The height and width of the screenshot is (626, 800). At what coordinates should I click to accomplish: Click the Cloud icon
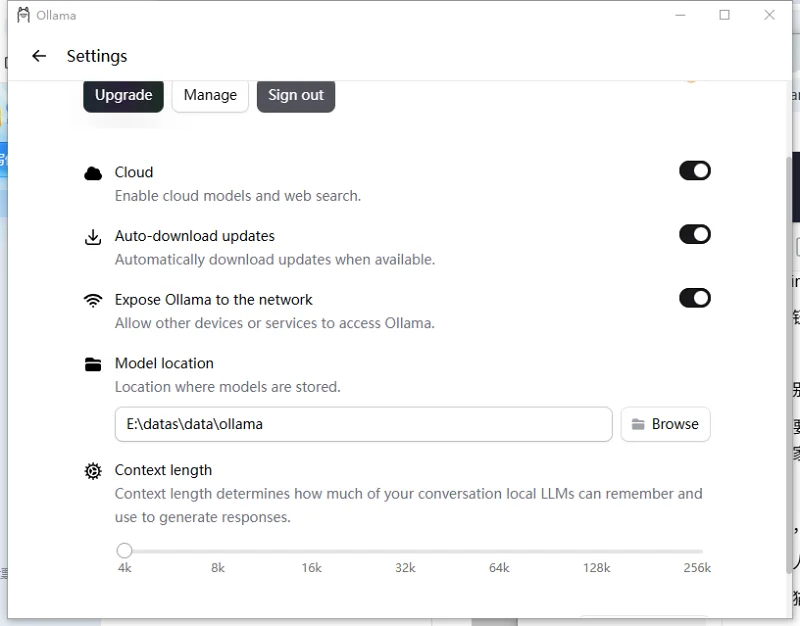(93, 173)
